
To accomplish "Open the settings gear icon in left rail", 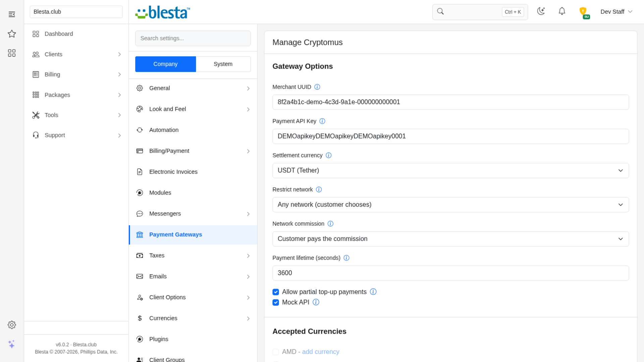I will [x=12, y=325].
